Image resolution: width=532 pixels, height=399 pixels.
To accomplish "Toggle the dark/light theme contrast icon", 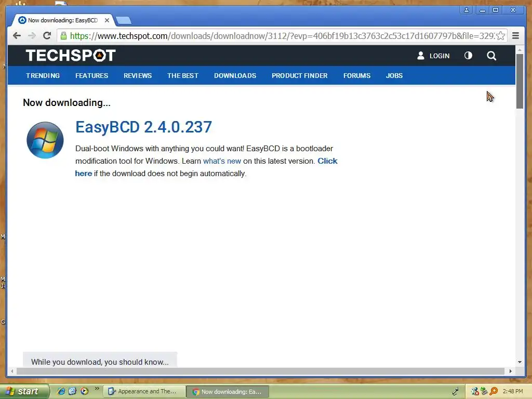I will (468, 55).
